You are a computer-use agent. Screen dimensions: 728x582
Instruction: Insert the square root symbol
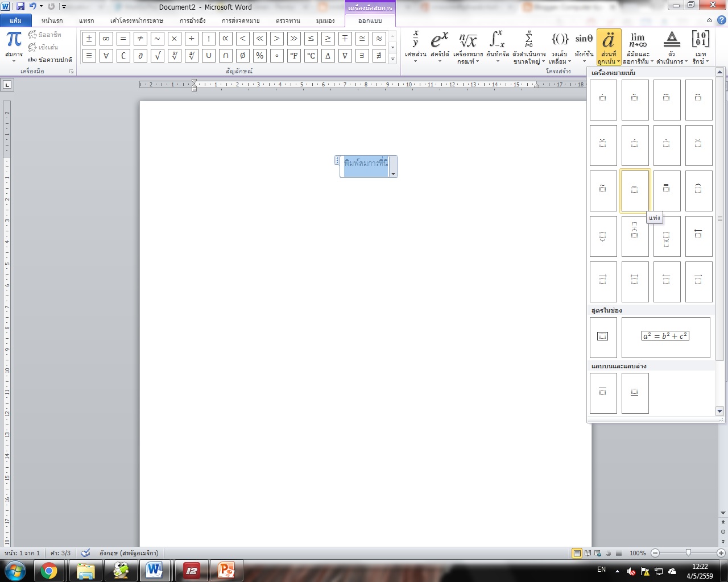point(157,56)
